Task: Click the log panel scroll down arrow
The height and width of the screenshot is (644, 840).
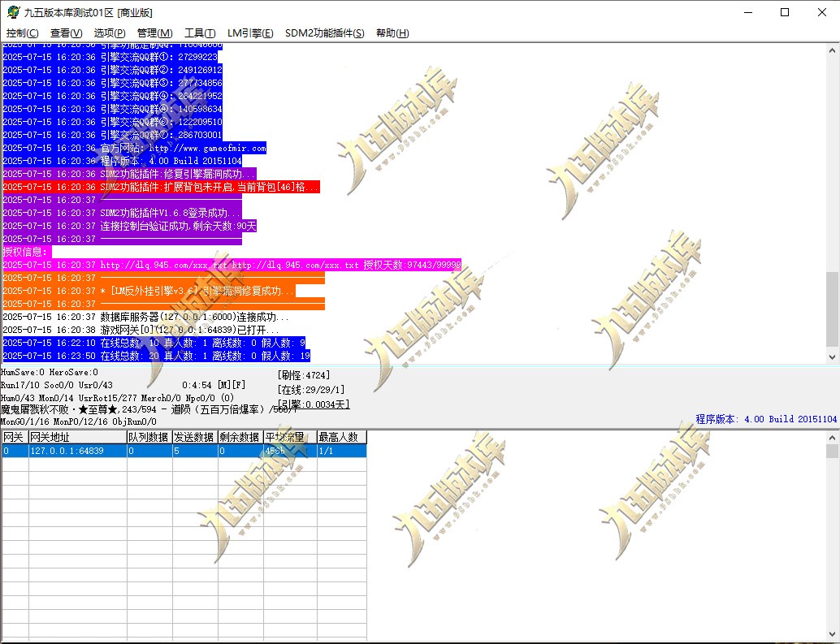Action: (832, 357)
